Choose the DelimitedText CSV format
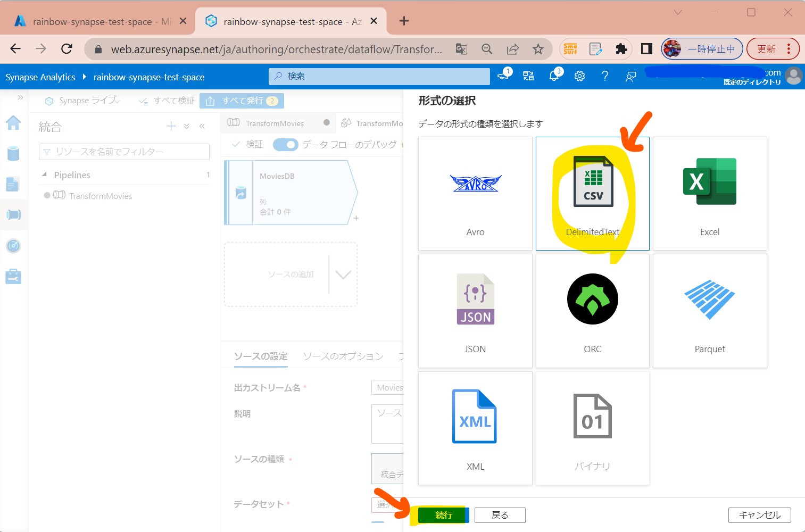Image resolution: width=805 pixels, height=532 pixels. [x=592, y=194]
